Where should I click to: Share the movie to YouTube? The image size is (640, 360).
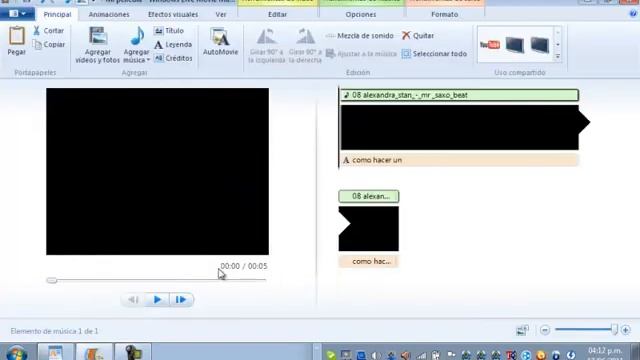pos(490,44)
